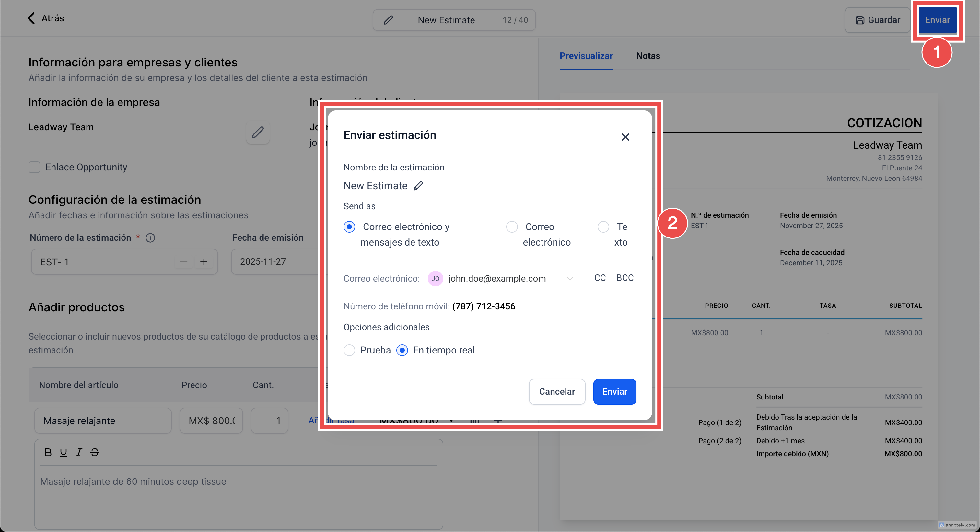This screenshot has height=532, width=980.
Task: Click the edit pencil next to Leadway Team
Action: [258, 132]
